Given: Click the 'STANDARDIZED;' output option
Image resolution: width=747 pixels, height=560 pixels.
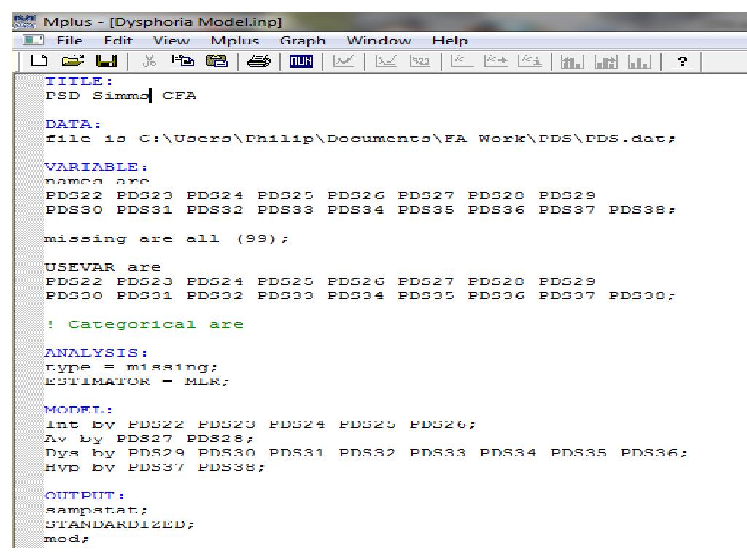Looking at the screenshot, I should (x=120, y=524).
